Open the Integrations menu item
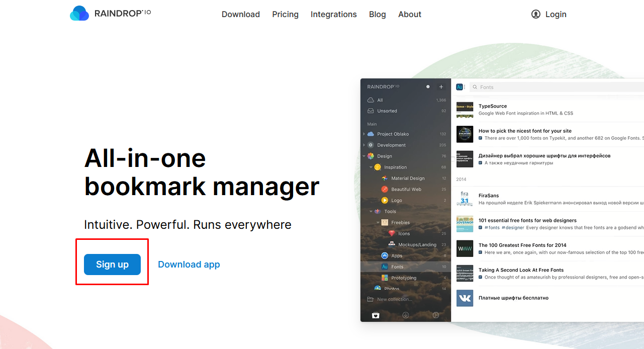 tap(334, 14)
